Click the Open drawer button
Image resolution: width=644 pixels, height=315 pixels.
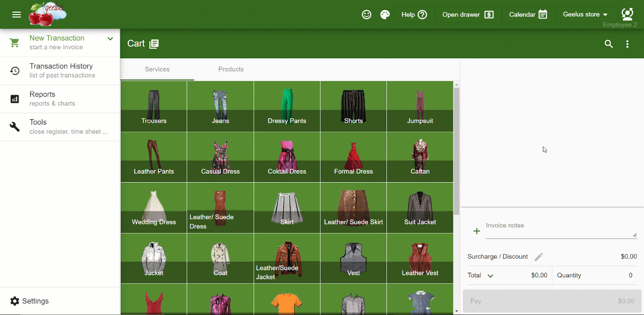tap(467, 15)
